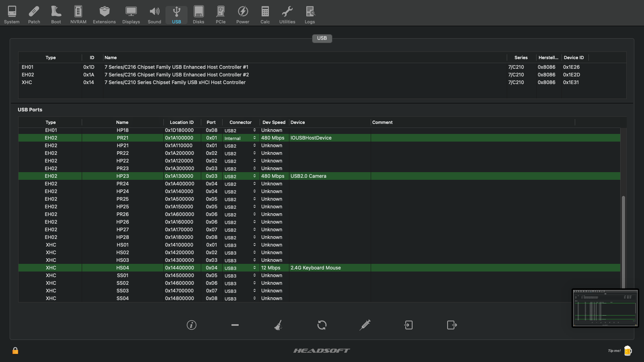Screen dimensions: 644x362
Task: Click the USB ports list scrollbar
Action: click(x=623, y=241)
